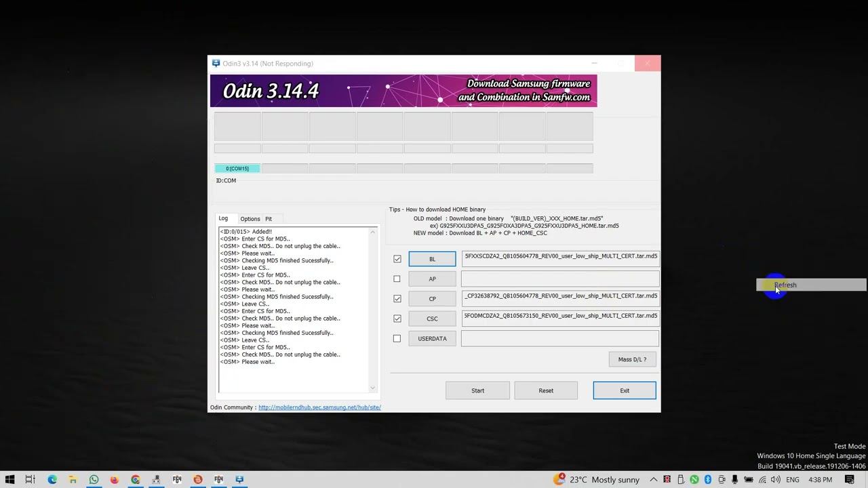Image resolution: width=868 pixels, height=488 pixels.
Task: Open WhatsApp from the taskbar
Action: point(94,479)
